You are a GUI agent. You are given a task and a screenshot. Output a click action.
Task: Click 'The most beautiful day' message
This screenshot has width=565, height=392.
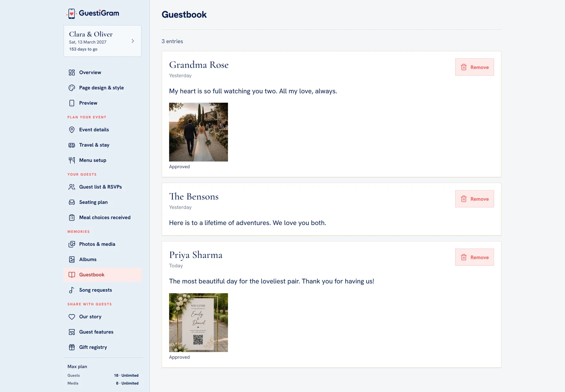pyautogui.click(x=272, y=281)
